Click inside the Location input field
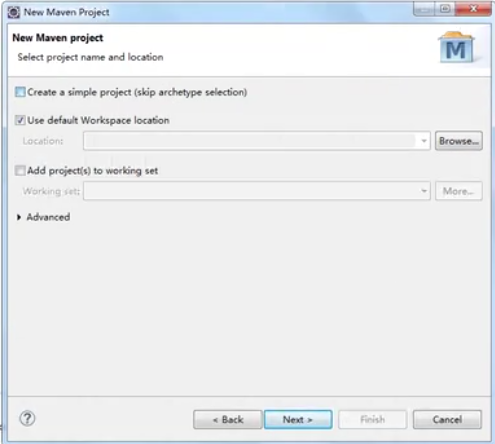Screen dimensions: 495x444 point(251,141)
